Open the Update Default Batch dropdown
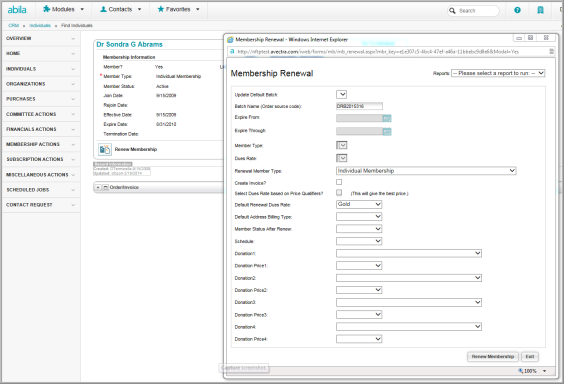The image size is (564, 384). point(341,95)
